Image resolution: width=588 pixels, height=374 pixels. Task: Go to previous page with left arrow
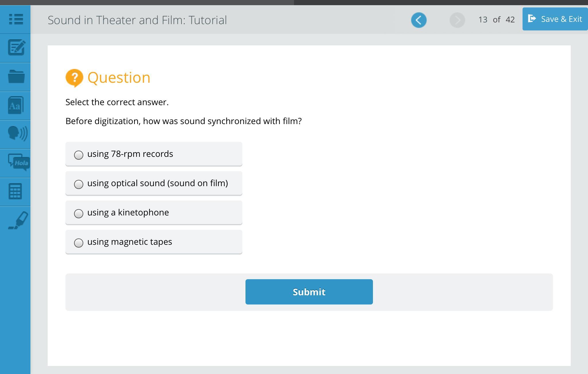(x=419, y=20)
